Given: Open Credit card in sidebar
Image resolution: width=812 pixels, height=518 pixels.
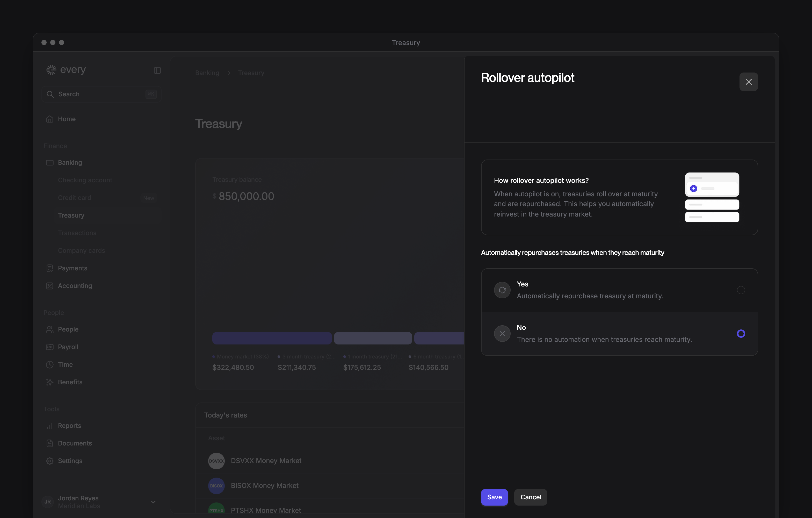Looking at the screenshot, I should [75, 198].
